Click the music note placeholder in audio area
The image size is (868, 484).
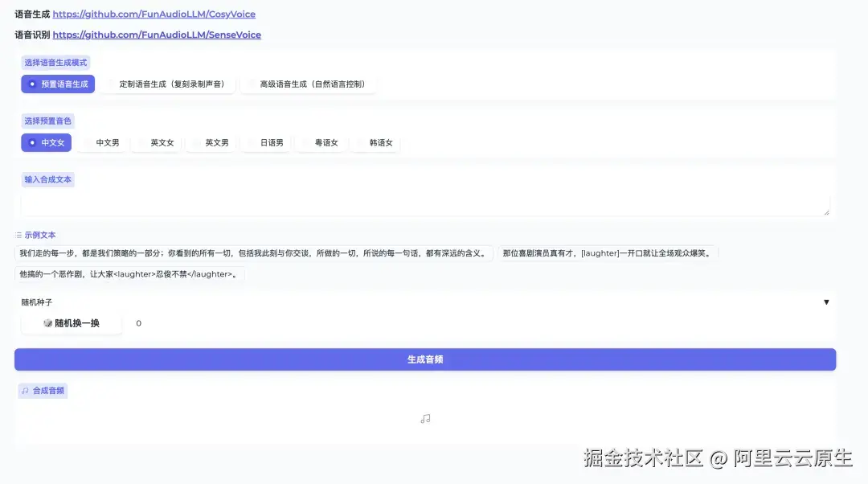point(425,418)
